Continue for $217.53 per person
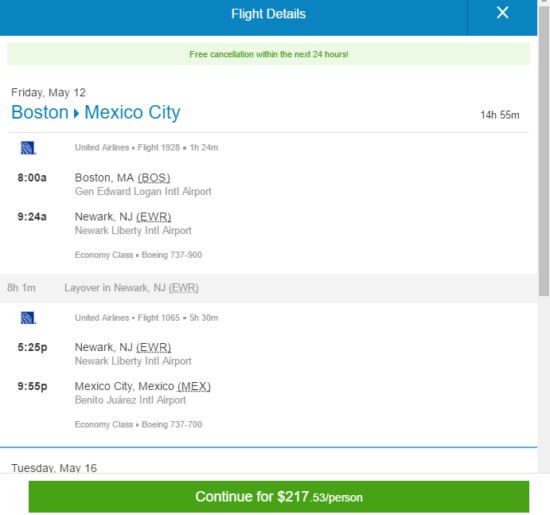 pyautogui.click(x=279, y=496)
